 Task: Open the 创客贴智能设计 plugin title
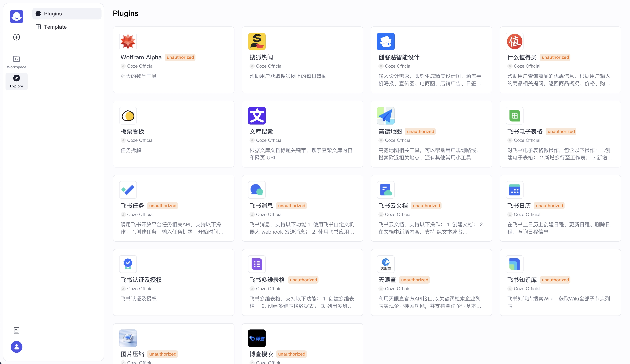(x=399, y=57)
